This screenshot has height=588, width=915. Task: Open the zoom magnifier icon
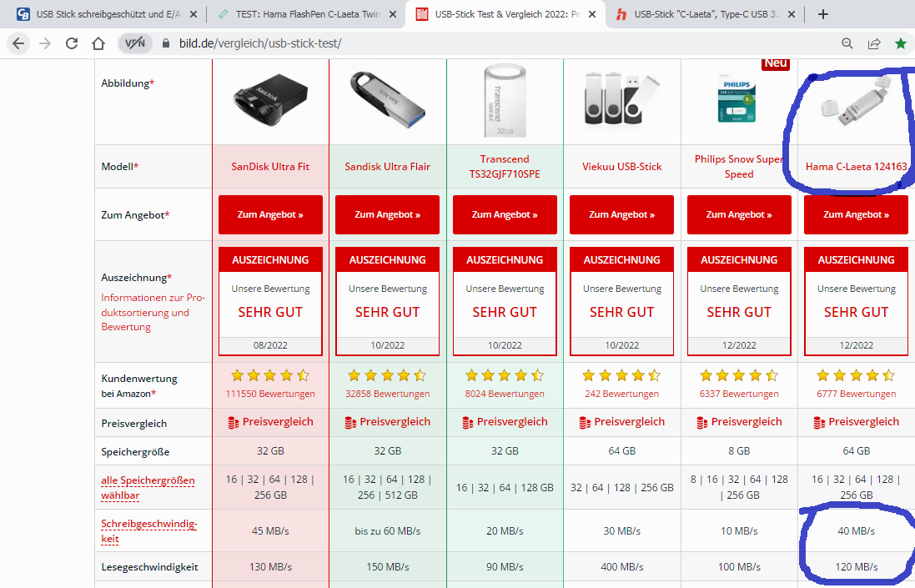pos(847,43)
